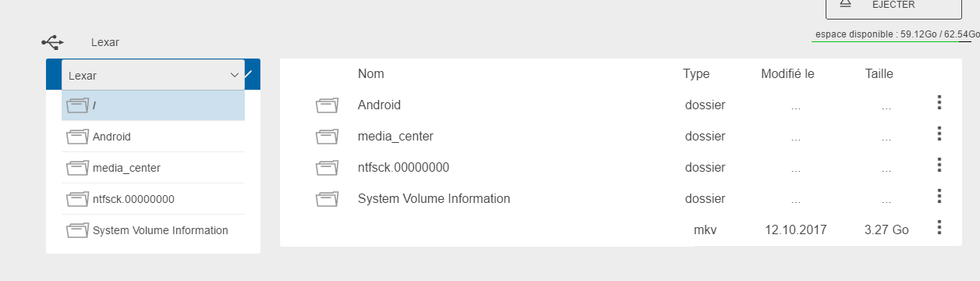Open the three-dot menu for media_center

coord(939,134)
